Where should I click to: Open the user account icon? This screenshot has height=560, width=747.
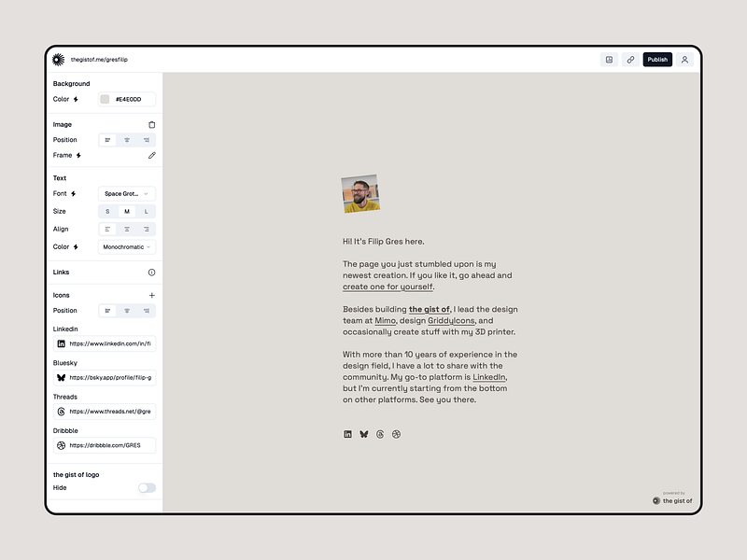684,60
